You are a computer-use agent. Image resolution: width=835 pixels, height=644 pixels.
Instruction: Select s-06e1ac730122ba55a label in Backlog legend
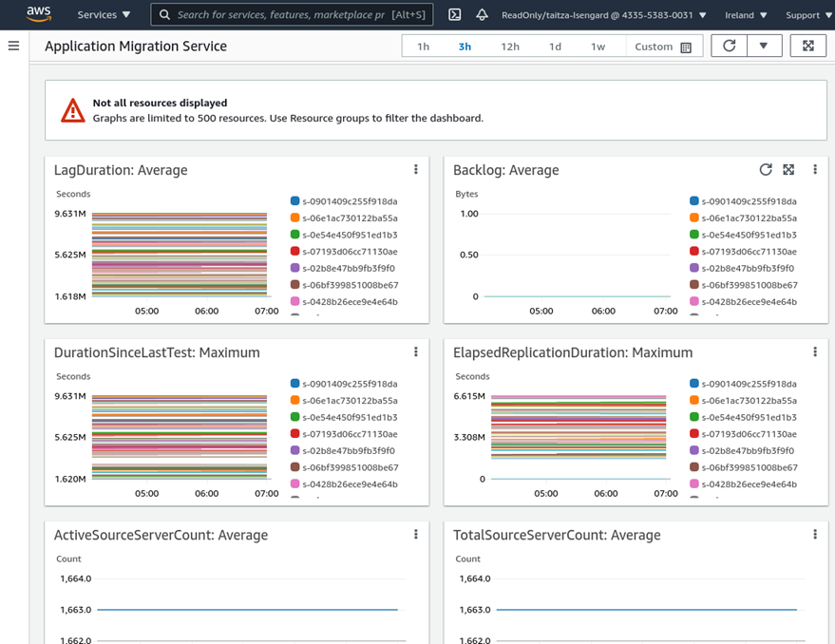point(750,218)
